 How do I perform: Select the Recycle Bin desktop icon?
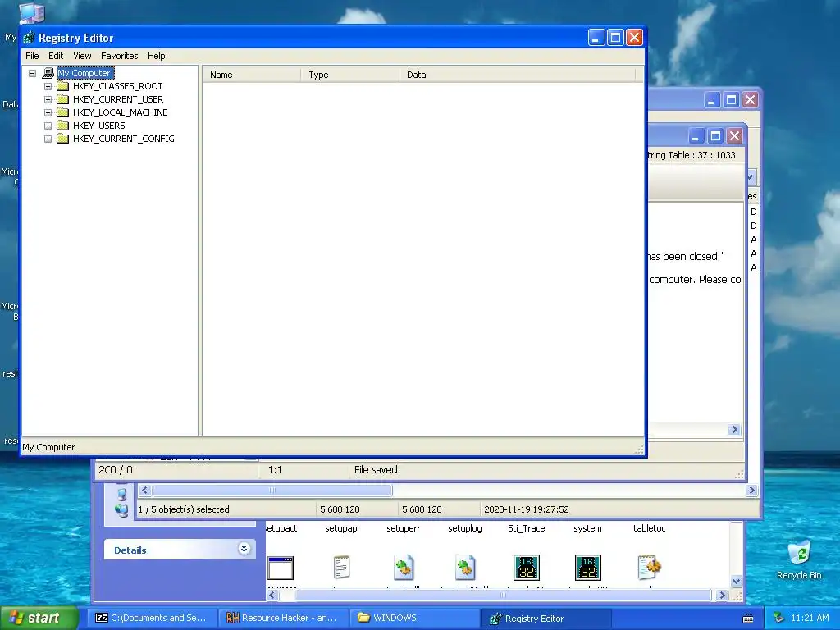coord(799,553)
